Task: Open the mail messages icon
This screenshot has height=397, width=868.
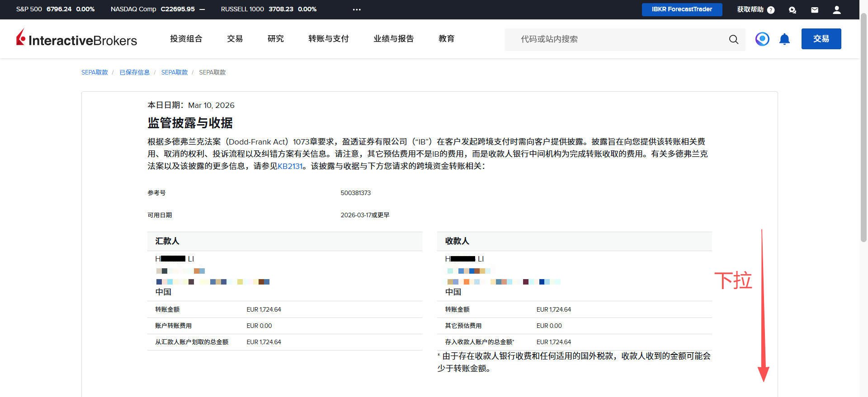Action: (x=815, y=10)
